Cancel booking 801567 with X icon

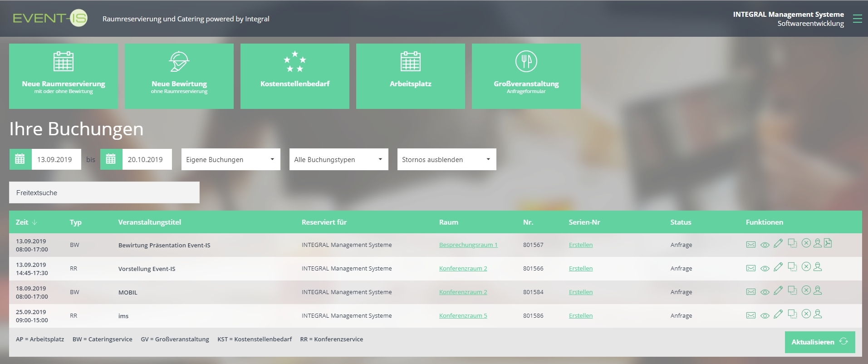click(x=806, y=243)
